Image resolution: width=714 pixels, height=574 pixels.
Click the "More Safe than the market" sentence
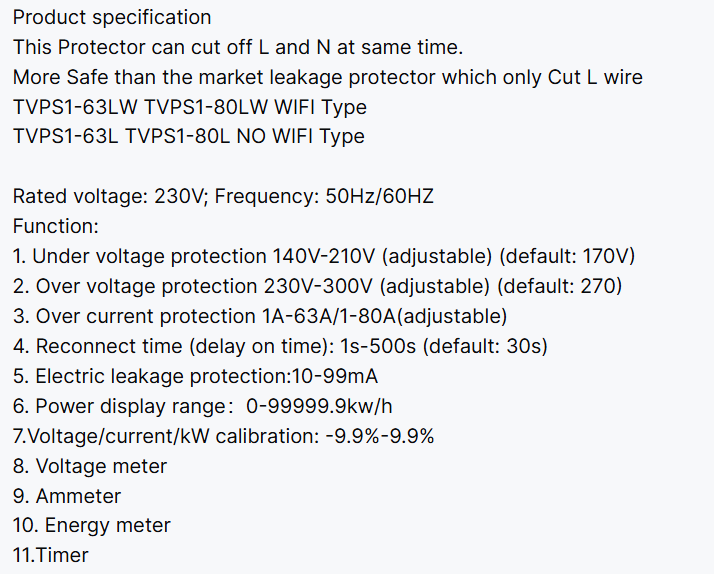pos(328,77)
